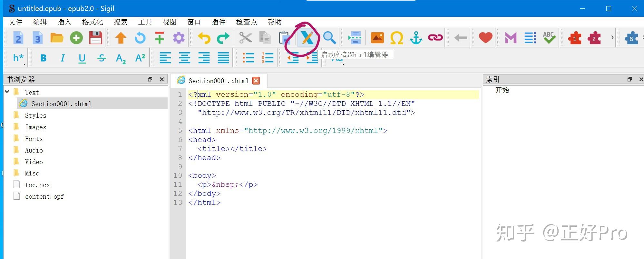Viewport: 644px width, 259px height.
Task: Open the 文件 menu
Action: (15, 22)
